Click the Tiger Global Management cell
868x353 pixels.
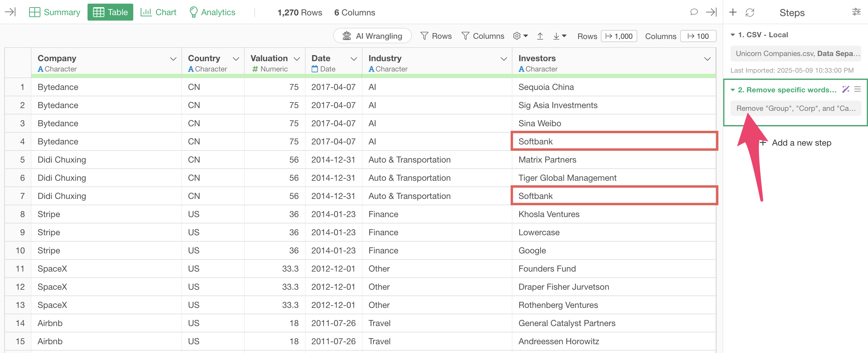point(614,178)
